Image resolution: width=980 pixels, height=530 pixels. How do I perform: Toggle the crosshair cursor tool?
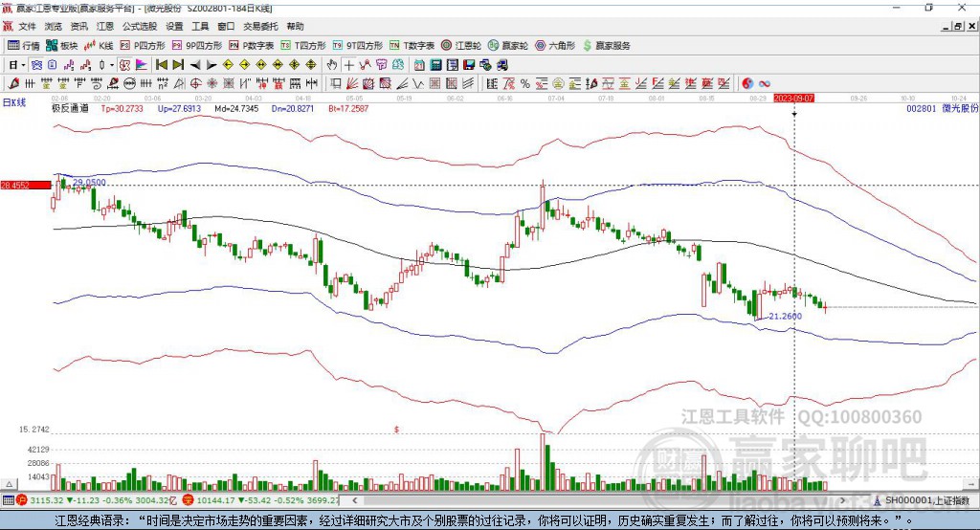click(x=348, y=65)
